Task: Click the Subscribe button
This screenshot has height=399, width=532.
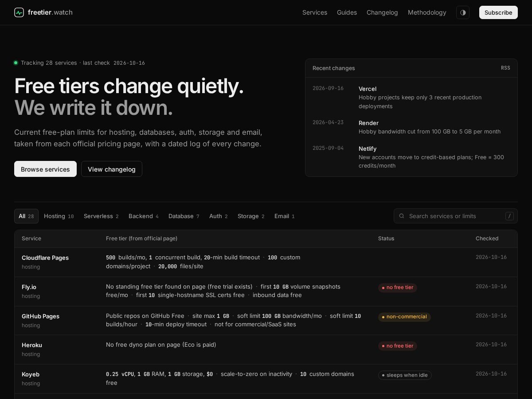Action: (498, 12)
